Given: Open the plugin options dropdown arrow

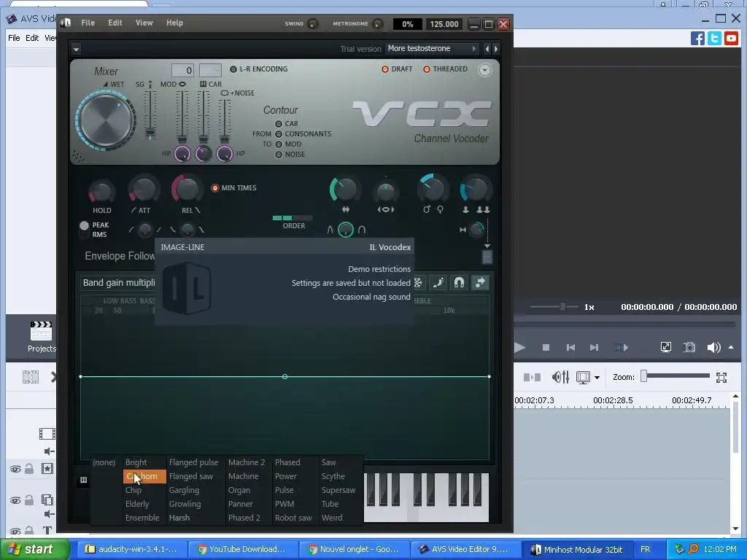Looking at the screenshot, I should pyautogui.click(x=76, y=49).
